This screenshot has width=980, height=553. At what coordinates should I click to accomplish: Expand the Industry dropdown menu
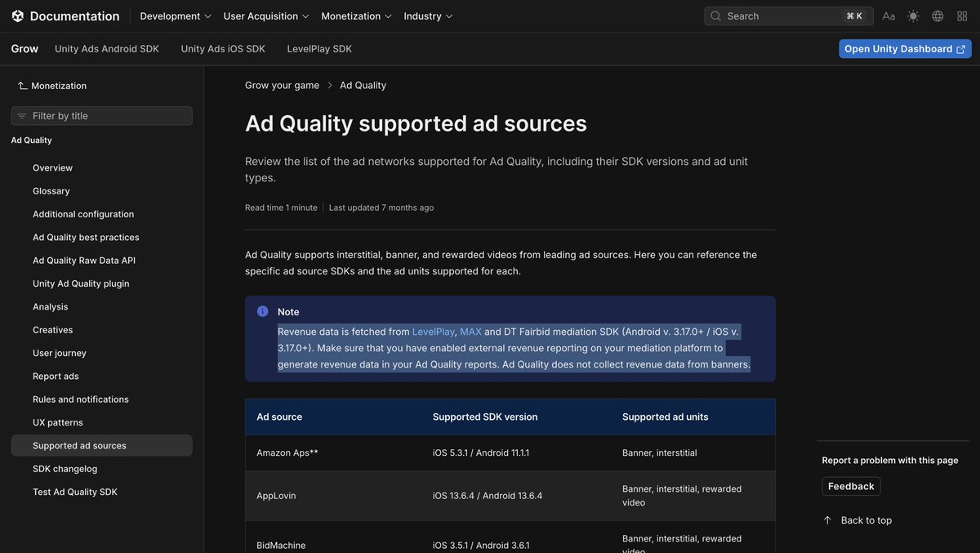pyautogui.click(x=428, y=16)
